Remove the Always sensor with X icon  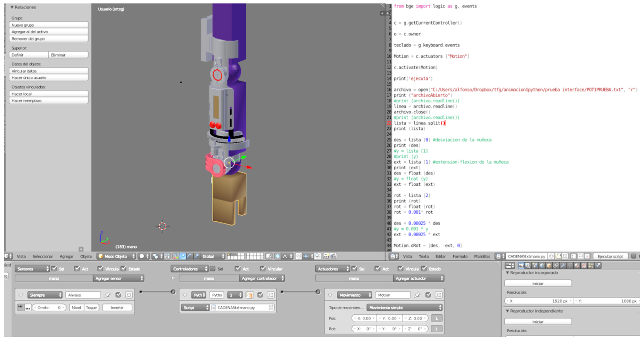(x=129, y=295)
